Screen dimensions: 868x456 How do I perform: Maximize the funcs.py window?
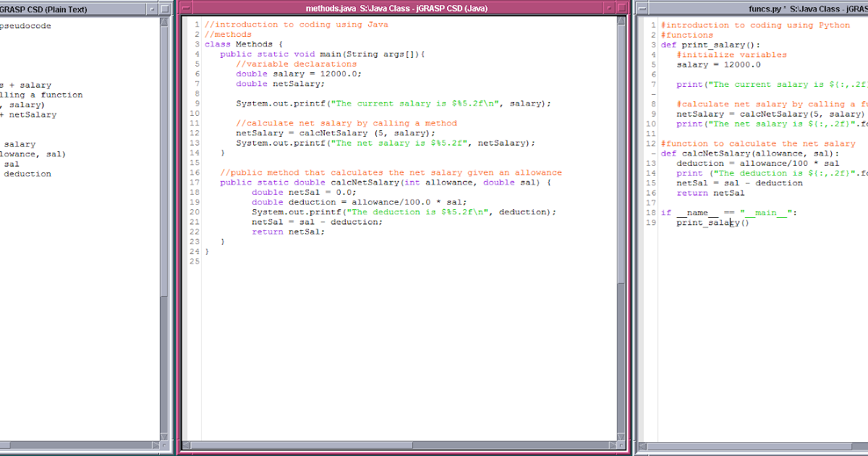866,8
